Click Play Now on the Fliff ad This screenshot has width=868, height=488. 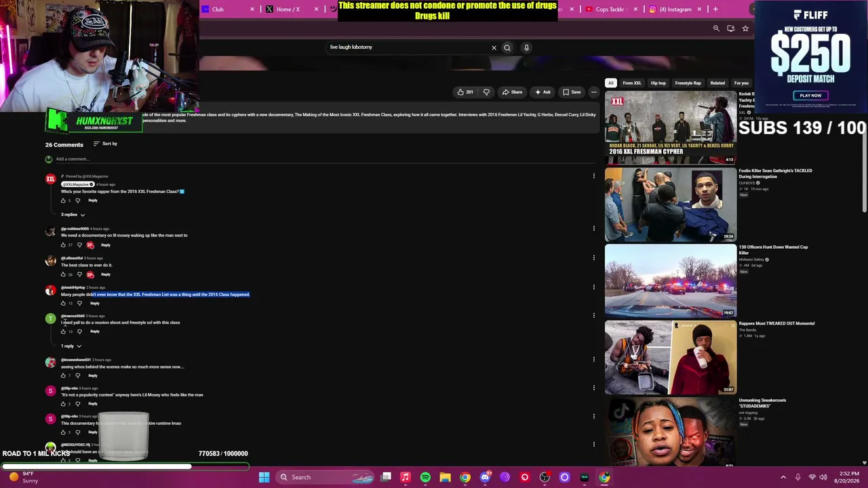[x=810, y=96]
